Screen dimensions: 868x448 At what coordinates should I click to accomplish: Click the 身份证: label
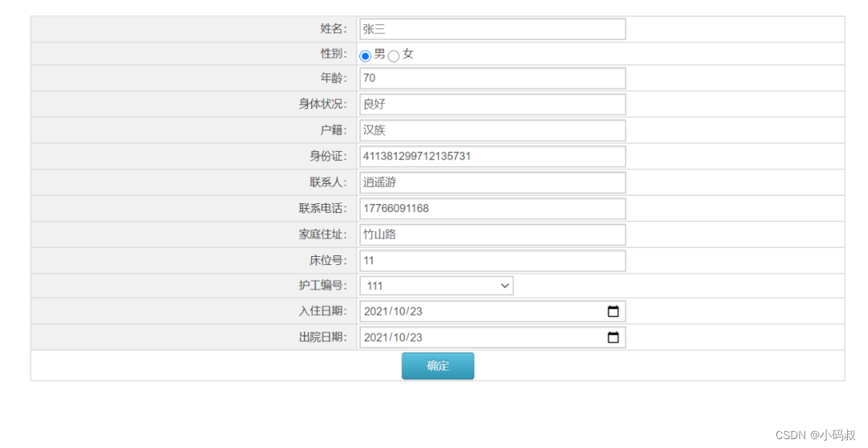pos(328,156)
